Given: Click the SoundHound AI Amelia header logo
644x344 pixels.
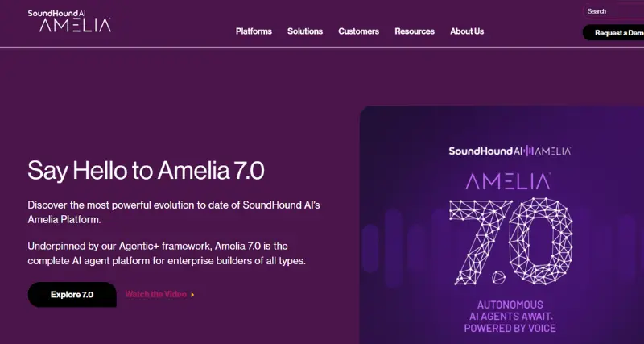Looking at the screenshot, I should [x=69, y=22].
